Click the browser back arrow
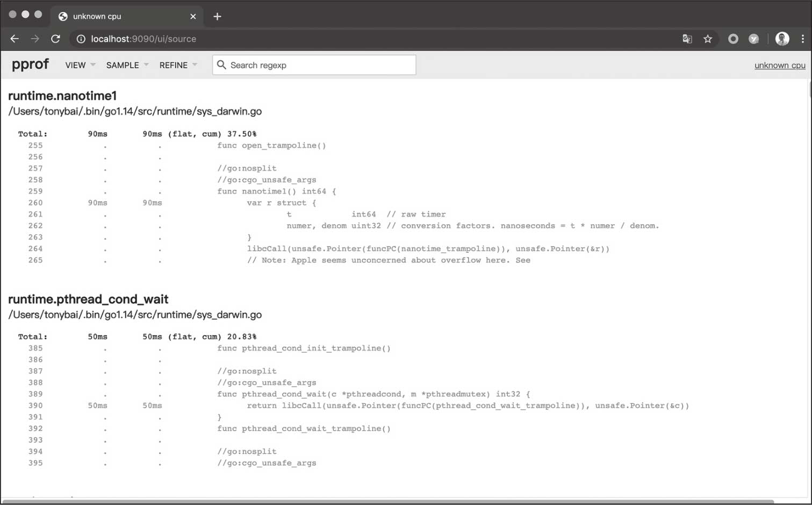 [15, 39]
